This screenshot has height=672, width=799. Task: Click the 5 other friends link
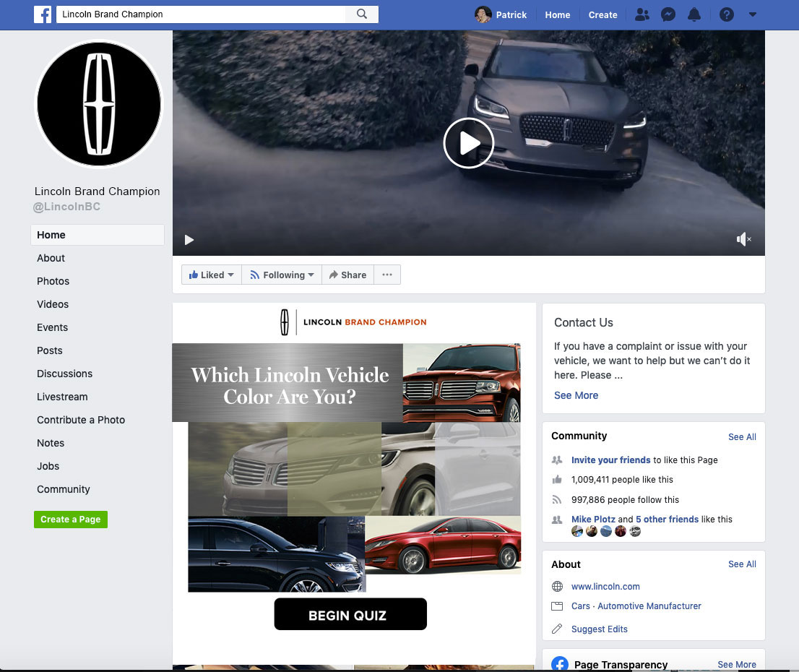pyautogui.click(x=667, y=519)
